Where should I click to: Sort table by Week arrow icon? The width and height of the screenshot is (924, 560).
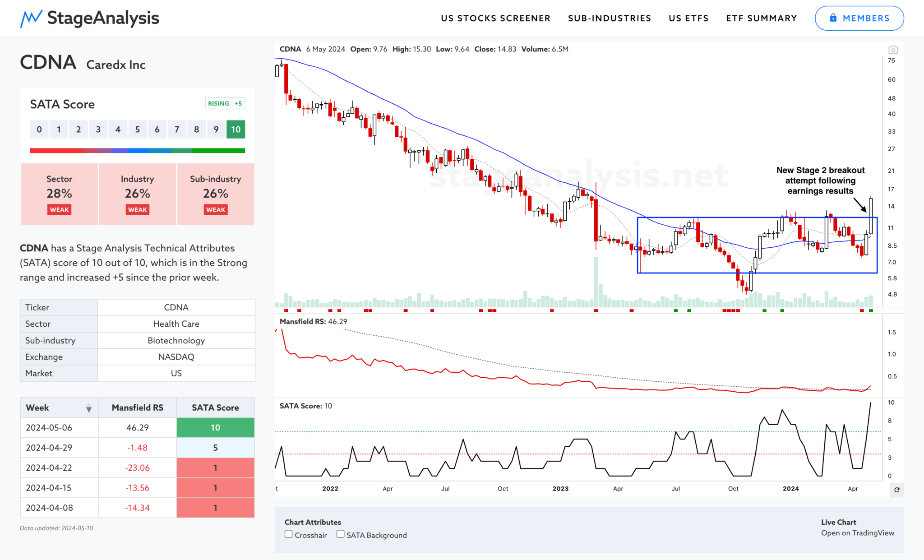89,408
